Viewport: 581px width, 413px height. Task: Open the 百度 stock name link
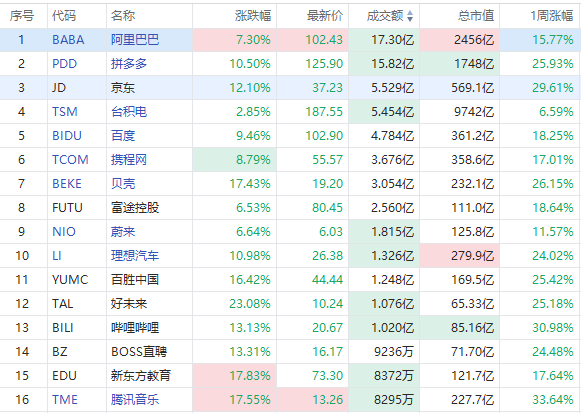click(123, 136)
